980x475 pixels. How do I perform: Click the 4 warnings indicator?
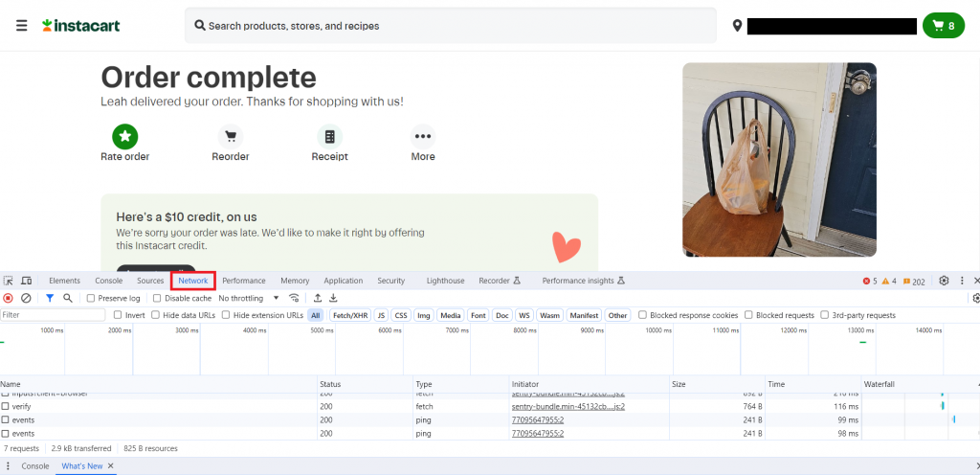pyautogui.click(x=889, y=282)
